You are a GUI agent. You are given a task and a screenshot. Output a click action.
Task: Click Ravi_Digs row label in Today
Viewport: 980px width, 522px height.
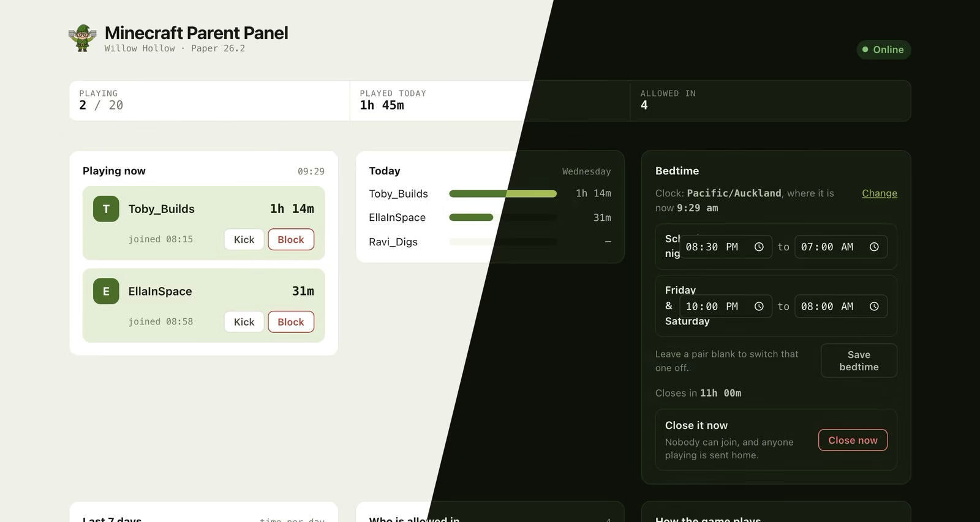(x=393, y=242)
